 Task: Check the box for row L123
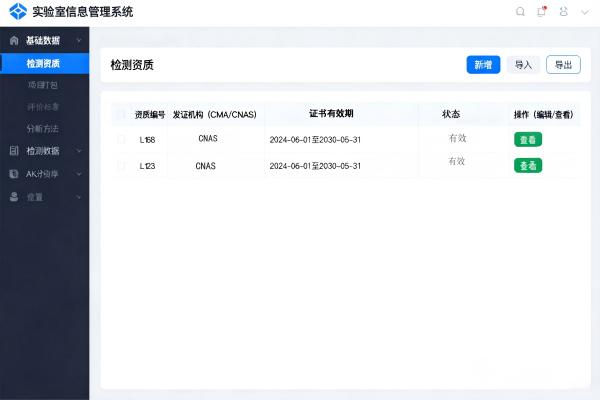(x=121, y=165)
